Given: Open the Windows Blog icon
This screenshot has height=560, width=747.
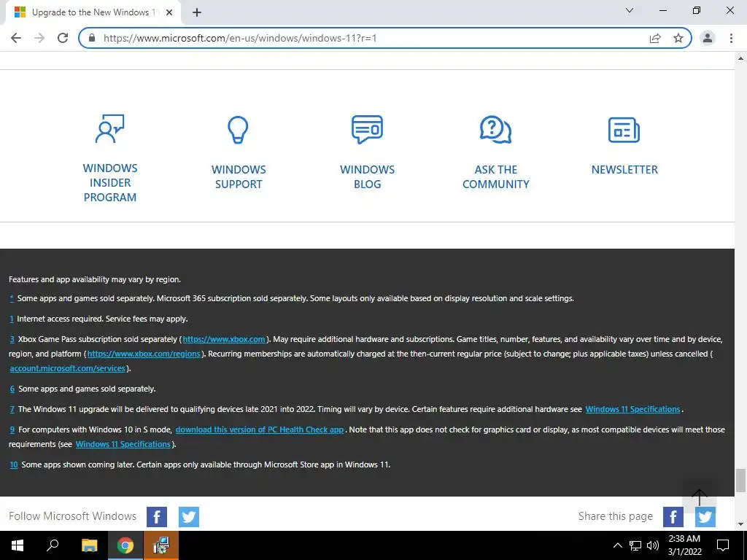Looking at the screenshot, I should click(x=367, y=129).
